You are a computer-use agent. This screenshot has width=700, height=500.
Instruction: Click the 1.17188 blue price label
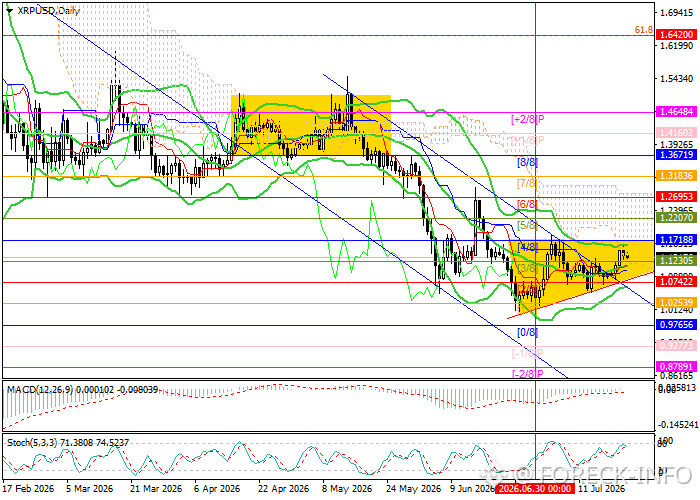(x=677, y=240)
